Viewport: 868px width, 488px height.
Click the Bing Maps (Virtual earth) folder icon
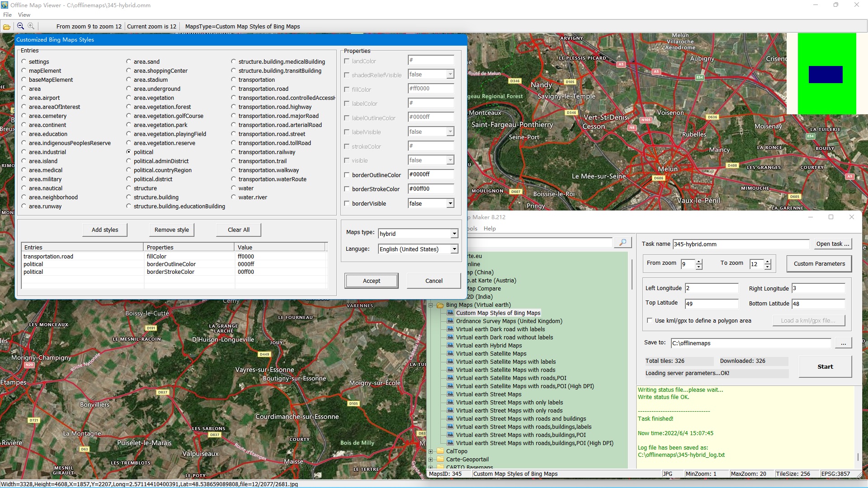[440, 305]
